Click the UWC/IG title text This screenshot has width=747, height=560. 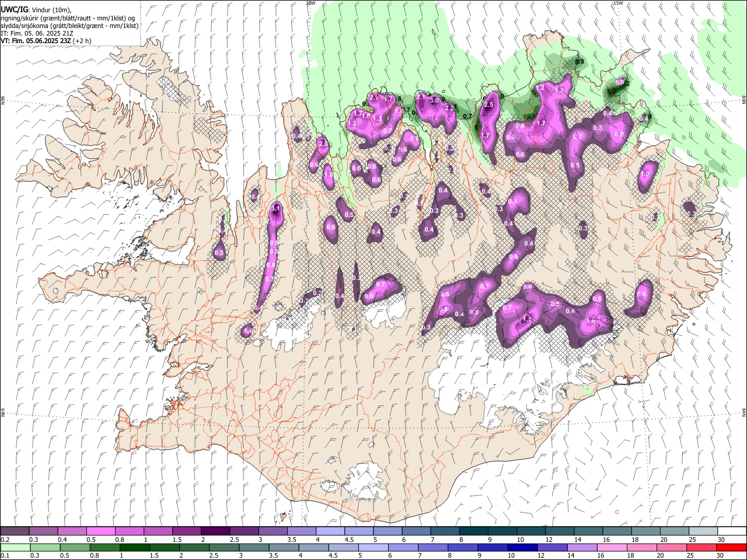tap(14, 10)
